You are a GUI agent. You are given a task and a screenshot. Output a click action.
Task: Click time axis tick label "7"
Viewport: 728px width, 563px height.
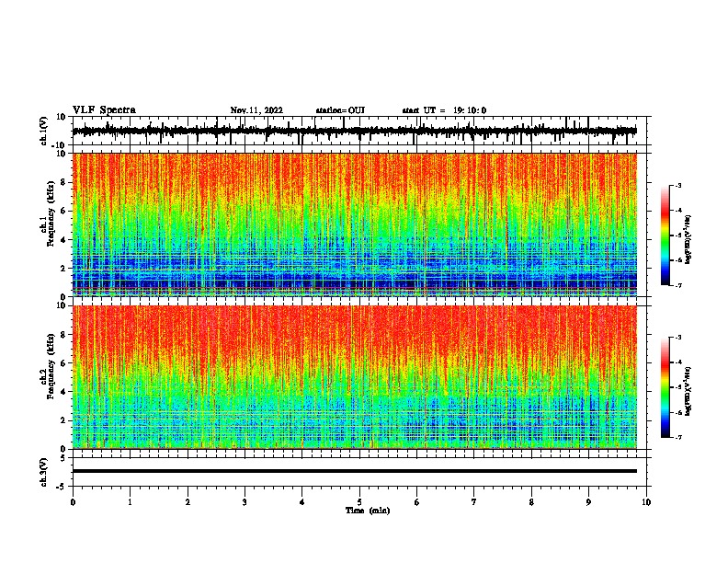pyautogui.click(x=474, y=502)
